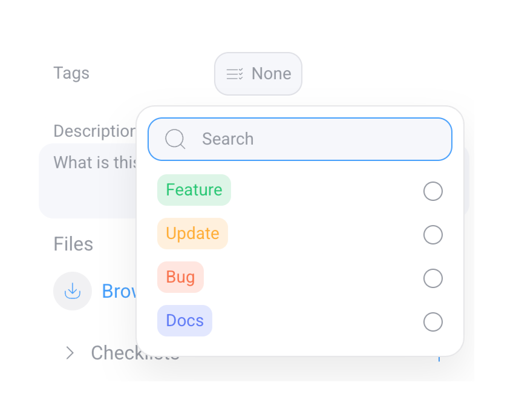
Task: Select the radio button next to Docs
Action: (433, 322)
